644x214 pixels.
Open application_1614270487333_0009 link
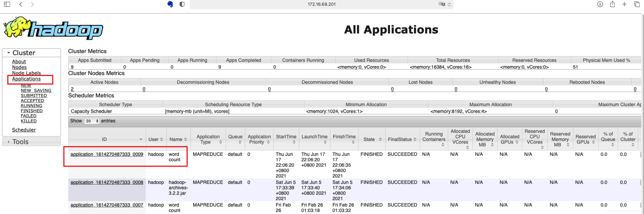[107, 154]
